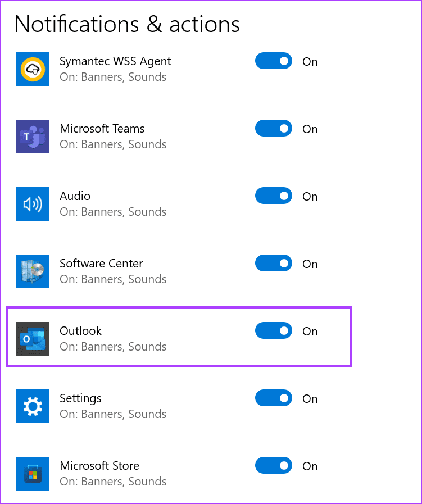Click the Software Center icon

[x=33, y=271]
